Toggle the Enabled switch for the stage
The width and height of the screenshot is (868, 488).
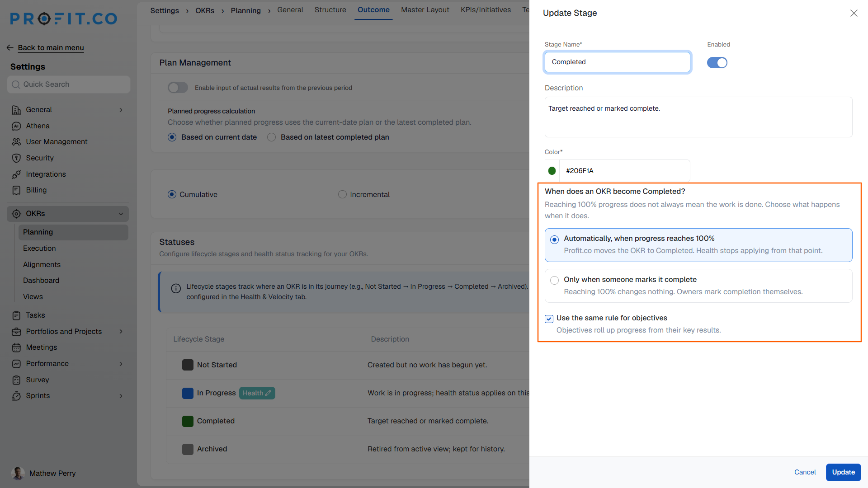tap(717, 63)
